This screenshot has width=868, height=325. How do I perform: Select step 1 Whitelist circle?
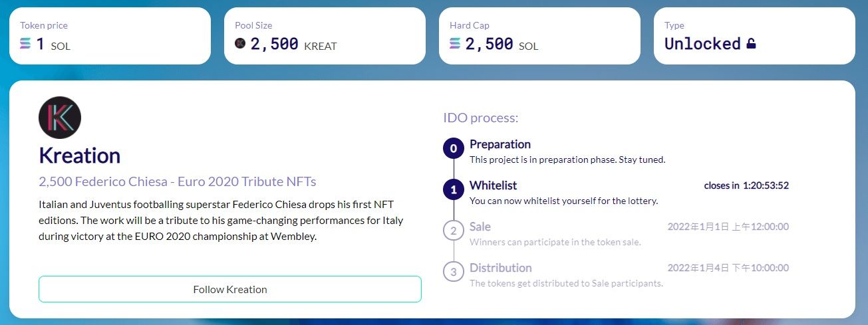pos(454,190)
